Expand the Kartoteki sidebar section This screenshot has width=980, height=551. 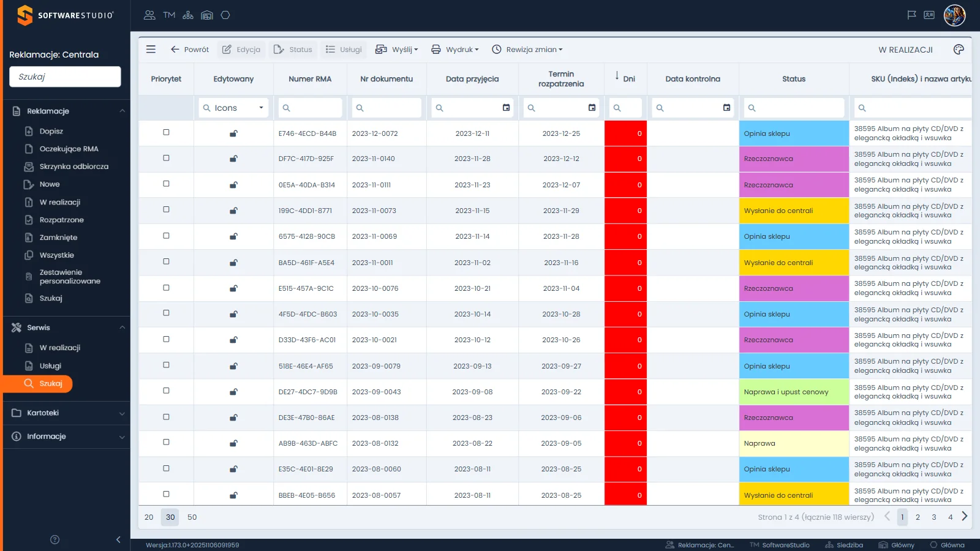[x=67, y=413]
